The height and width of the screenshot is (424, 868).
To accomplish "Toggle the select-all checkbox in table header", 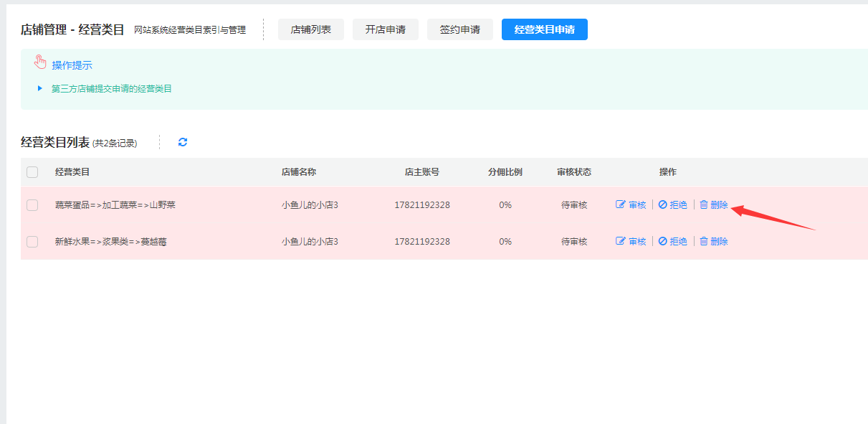I will (32, 172).
